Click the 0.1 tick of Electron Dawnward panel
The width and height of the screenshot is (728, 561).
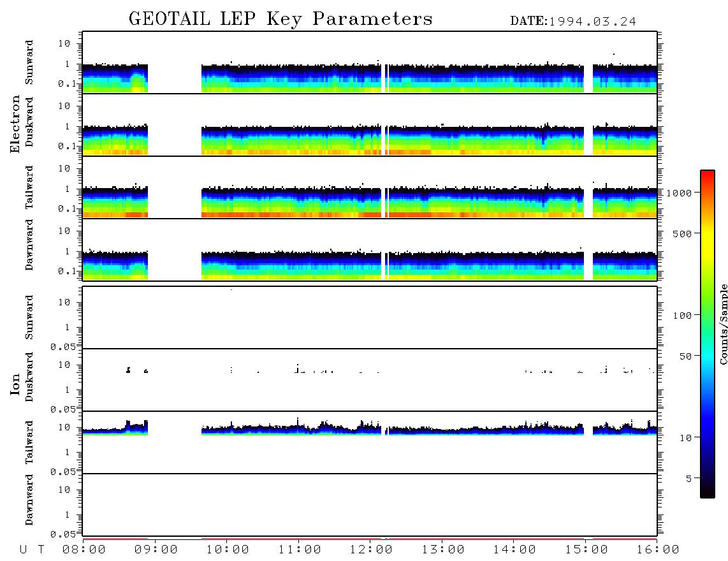(x=67, y=271)
